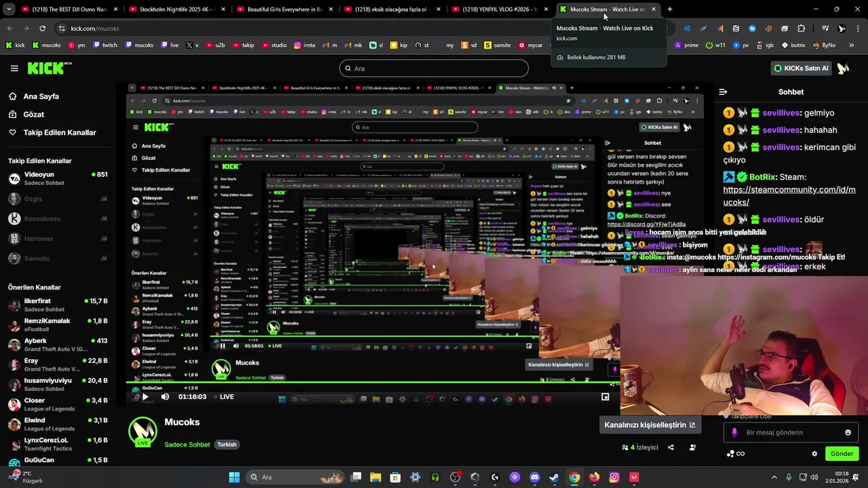The width and height of the screenshot is (868, 488).
Task: Open Discord from the taskbar
Action: coord(534,477)
